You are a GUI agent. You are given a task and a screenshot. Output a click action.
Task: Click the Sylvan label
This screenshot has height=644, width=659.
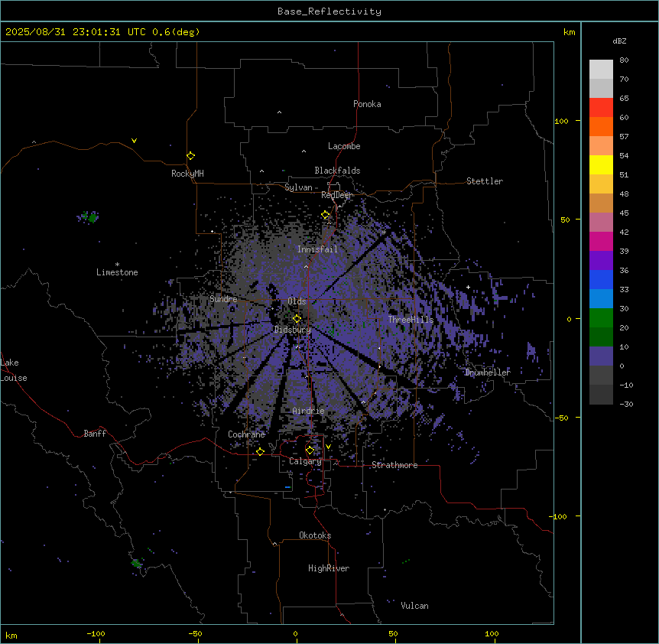pos(298,187)
